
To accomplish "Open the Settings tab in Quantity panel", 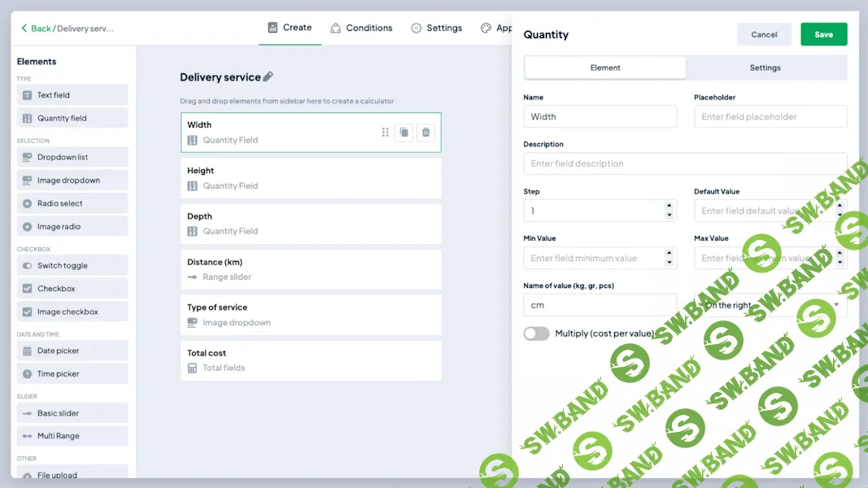I will tap(765, 68).
